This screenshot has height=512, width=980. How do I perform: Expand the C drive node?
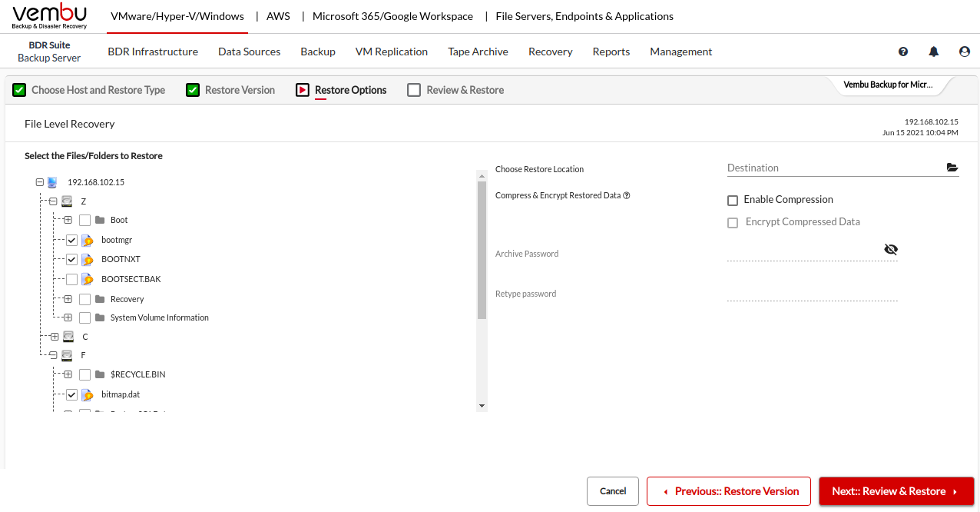pos(54,337)
